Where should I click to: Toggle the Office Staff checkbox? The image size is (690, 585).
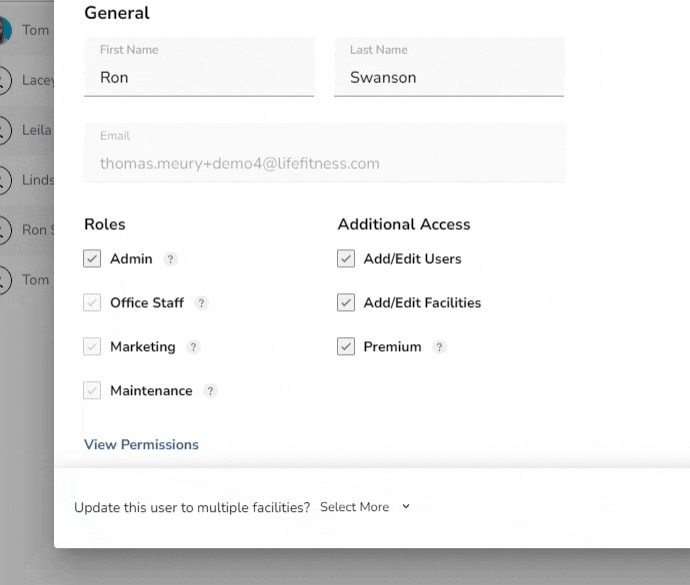pyautogui.click(x=93, y=303)
